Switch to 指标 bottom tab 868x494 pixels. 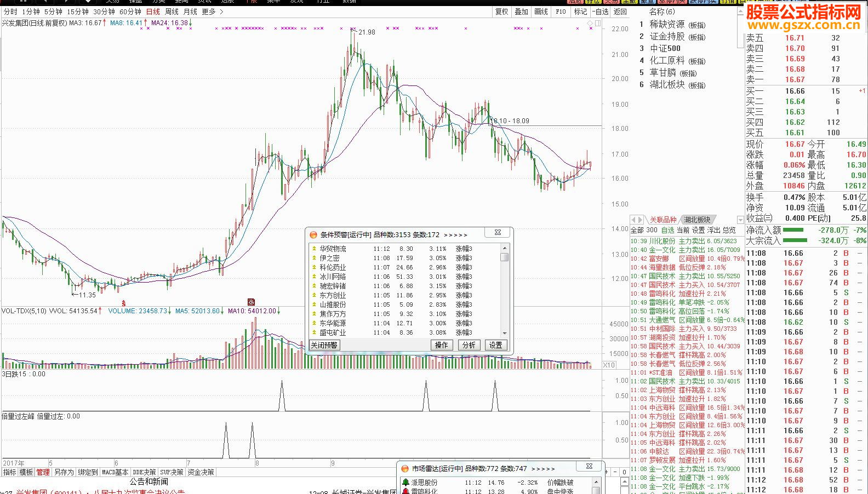pos(10,472)
